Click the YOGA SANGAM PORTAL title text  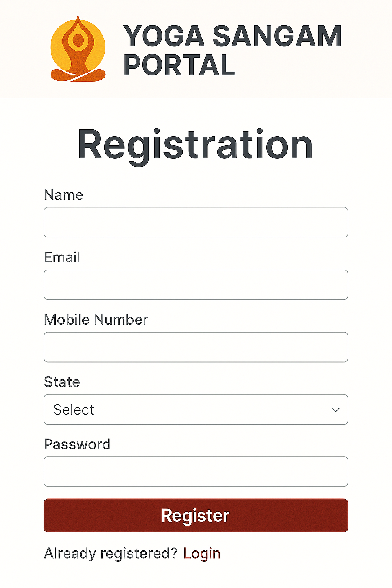(x=232, y=50)
